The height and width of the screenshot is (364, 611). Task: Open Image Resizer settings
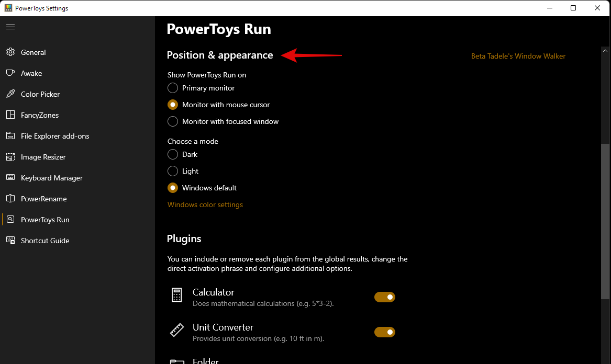(x=44, y=157)
